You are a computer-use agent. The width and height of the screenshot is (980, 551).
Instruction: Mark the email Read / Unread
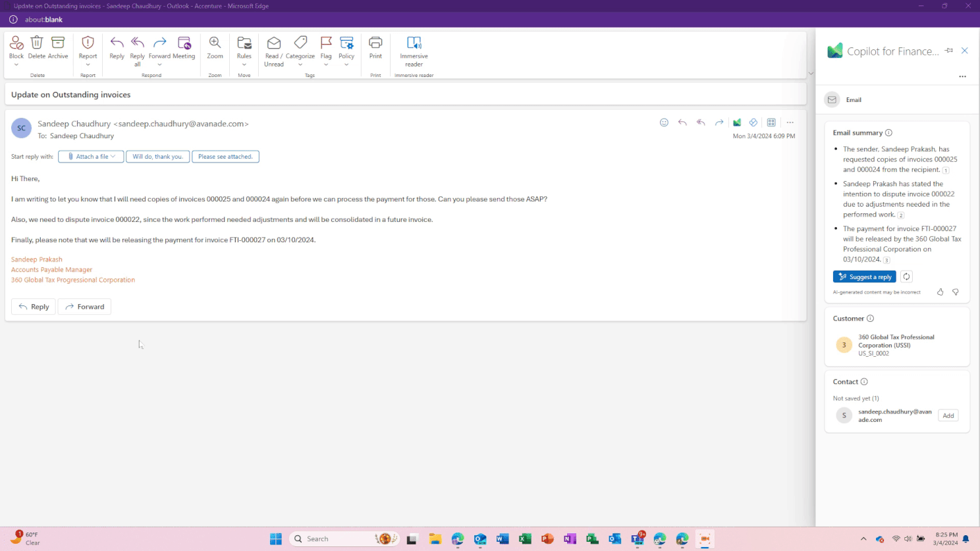coord(274,43)
